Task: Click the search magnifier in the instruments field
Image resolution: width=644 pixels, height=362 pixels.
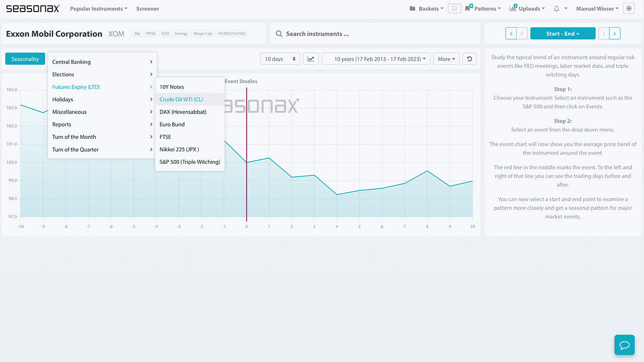Action: click(279, 34)
